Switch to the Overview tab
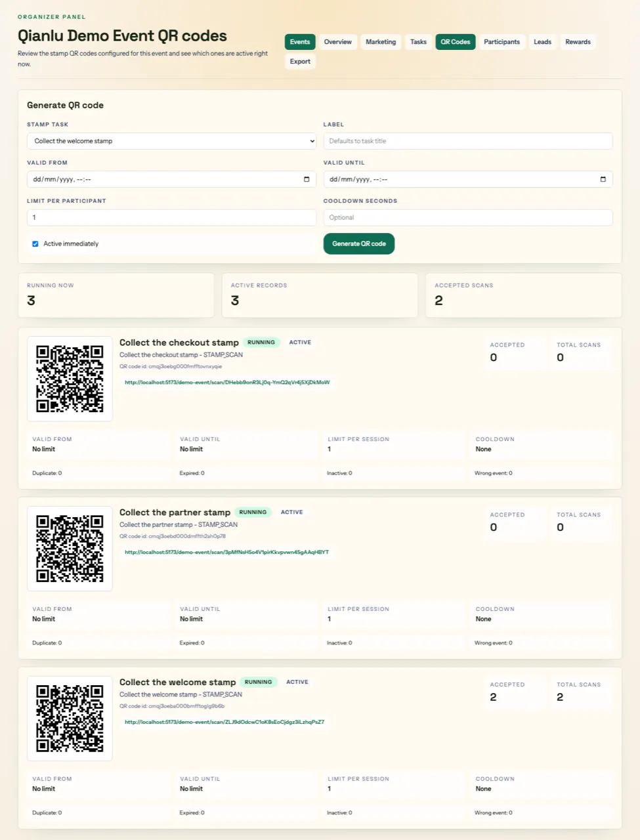Image resolution: width=640 pixels, height=840 pixels. point(337,42)
